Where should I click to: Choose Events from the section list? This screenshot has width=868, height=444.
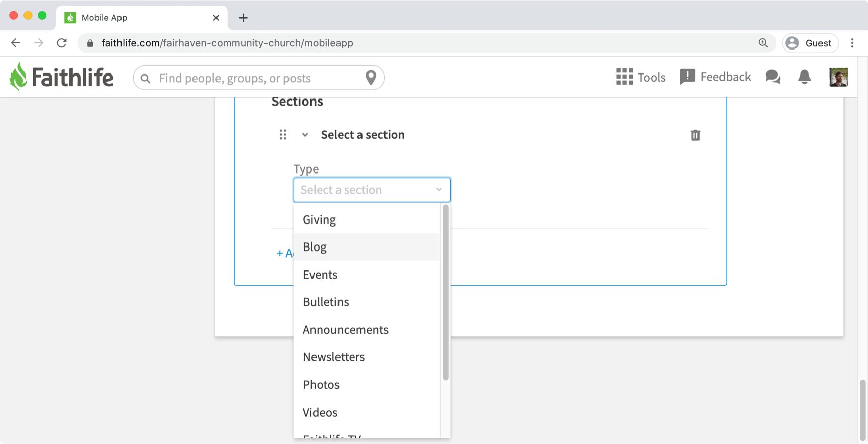(x=367, y=275)
